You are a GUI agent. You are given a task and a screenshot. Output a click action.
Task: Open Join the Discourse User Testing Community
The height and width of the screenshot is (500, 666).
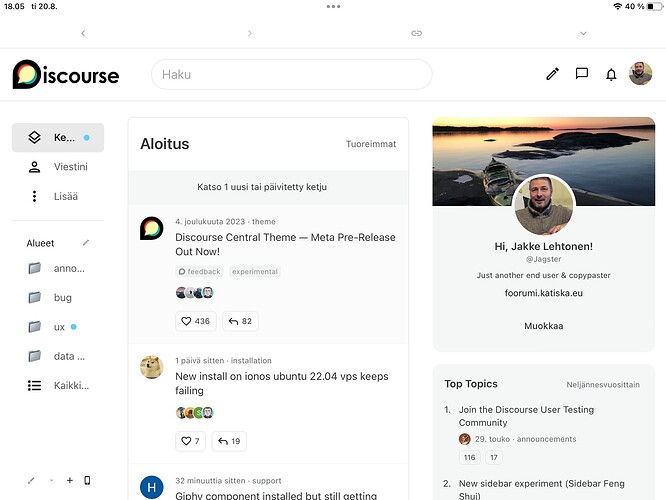point(526,416)
